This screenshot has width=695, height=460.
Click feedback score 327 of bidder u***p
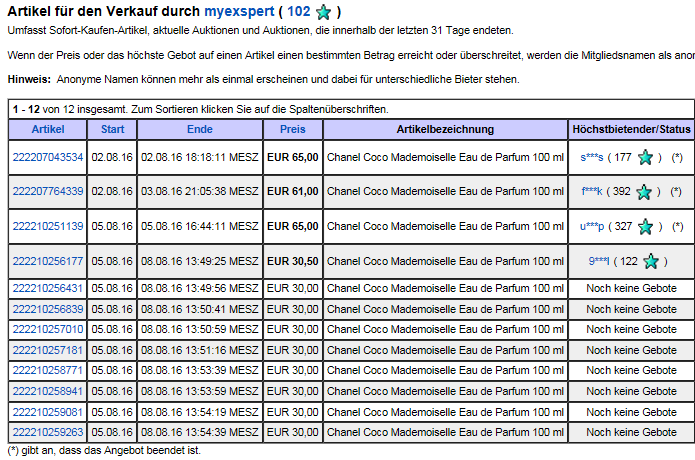click(x=623, y=226)
